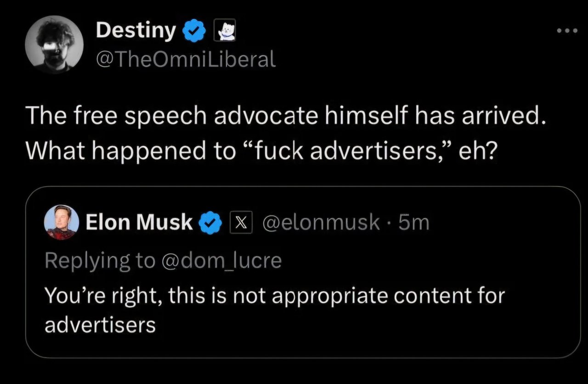Click the Destiny display name
The height and width of the screenshot is (384, 588).
pyautogui.click(x=136, y=31)
